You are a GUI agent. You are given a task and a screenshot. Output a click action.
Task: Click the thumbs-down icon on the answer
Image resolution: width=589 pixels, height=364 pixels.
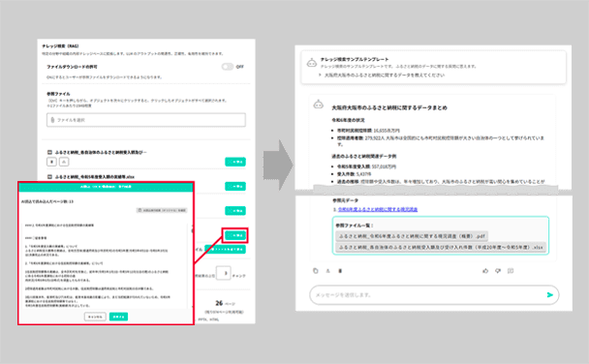click(498, 270)
